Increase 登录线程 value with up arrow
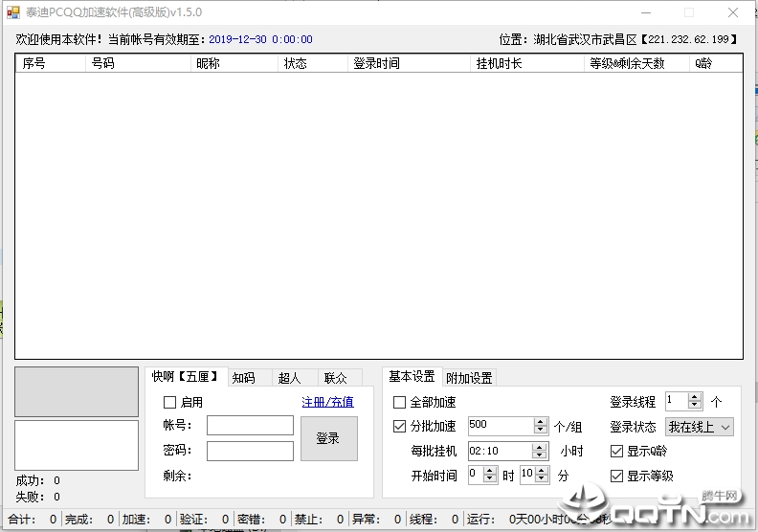758x532 pixels. pyautogui.click(x=695, y=398)
